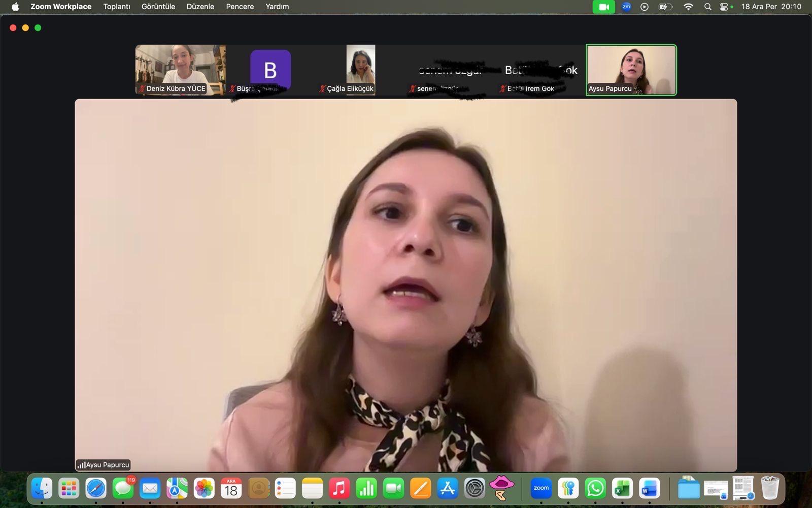This screenshot has width=812, height=508.
Task: Select Deniz Kübra YÜCE video thumbnail
Action: click(x=180, y=70)
